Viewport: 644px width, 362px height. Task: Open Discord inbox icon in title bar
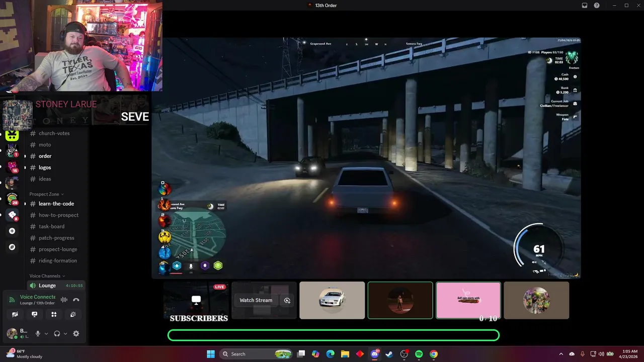585,5
